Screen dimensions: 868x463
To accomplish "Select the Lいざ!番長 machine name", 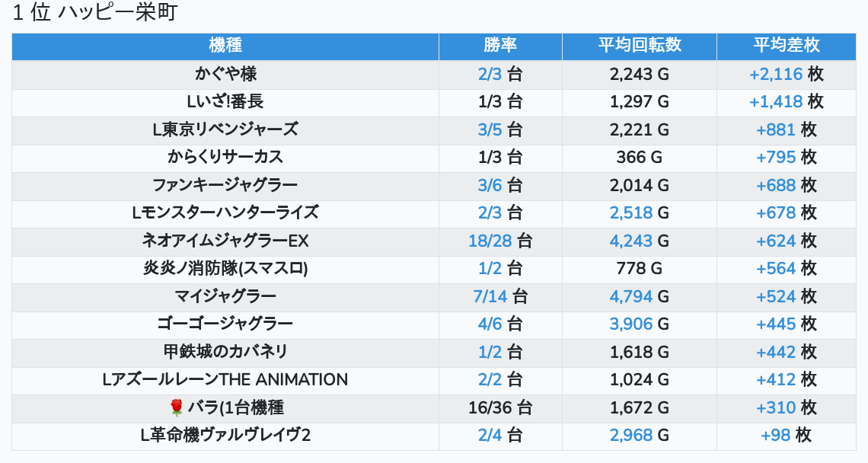I will coord(225,101).
